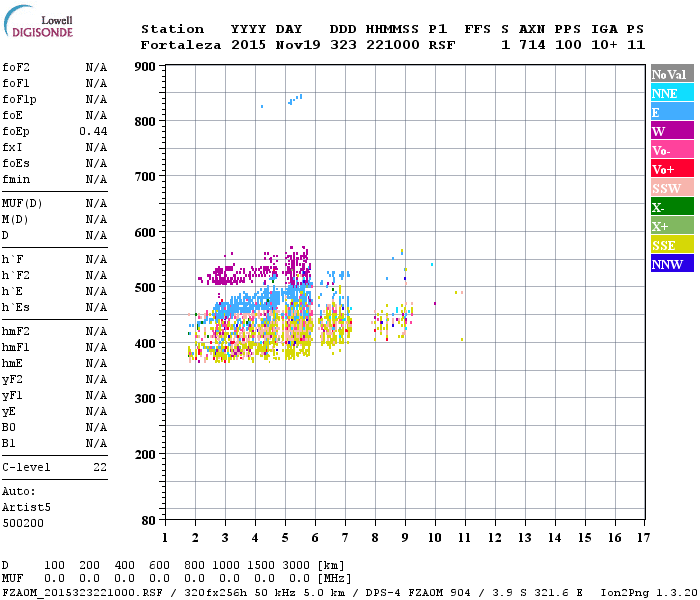Click the C-level value 22

[100, 467]
